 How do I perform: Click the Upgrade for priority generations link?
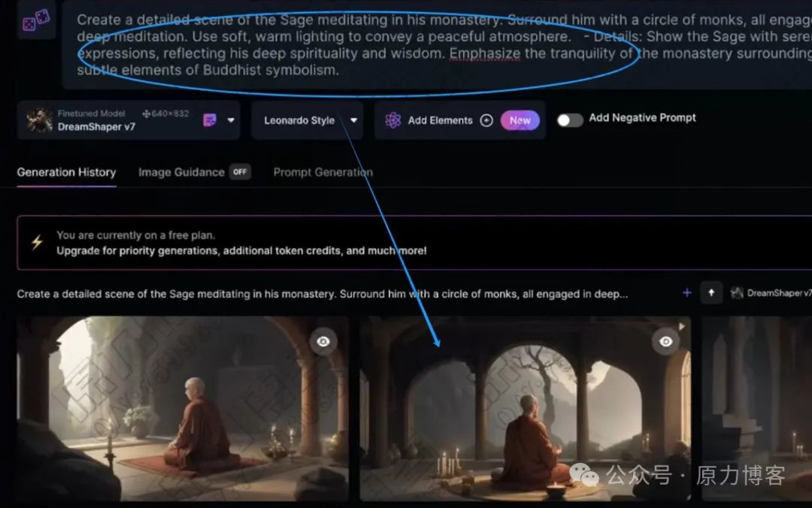point(241,251)
